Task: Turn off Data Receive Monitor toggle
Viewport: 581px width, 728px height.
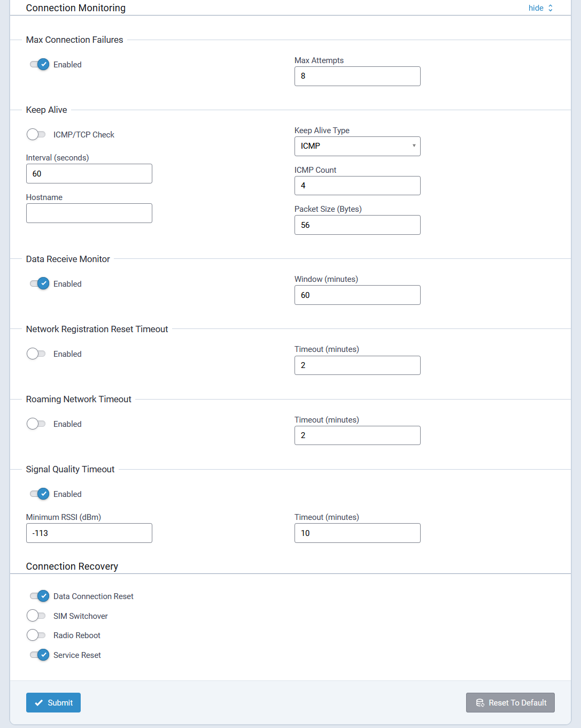Action: 39,284
